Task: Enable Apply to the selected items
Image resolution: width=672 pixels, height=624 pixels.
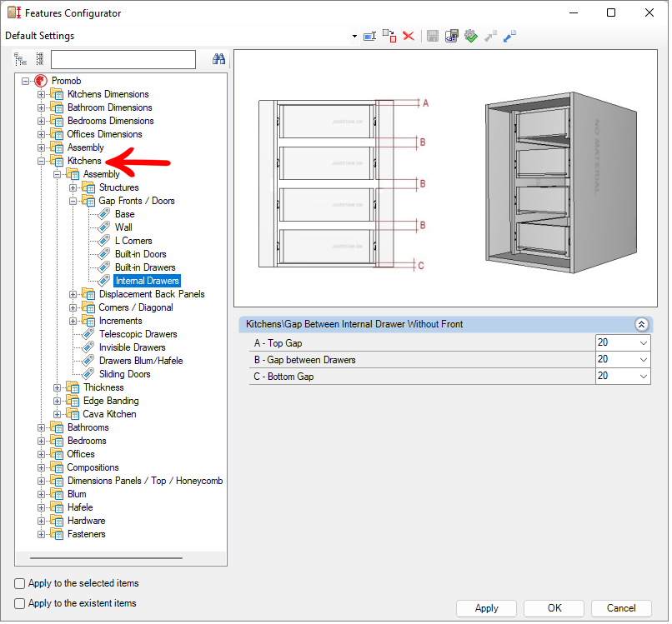Action: (x=20, y=584)
